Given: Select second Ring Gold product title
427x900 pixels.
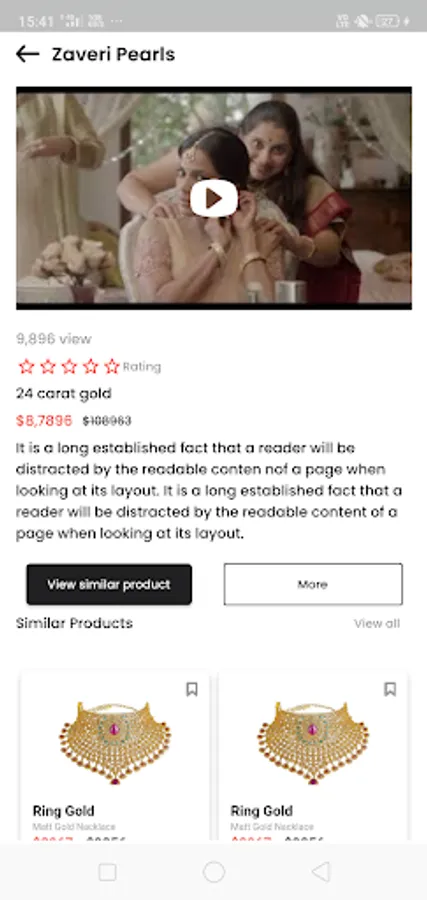Looking at the screenshot, I should pyautogui.click(x=262, y=811).
